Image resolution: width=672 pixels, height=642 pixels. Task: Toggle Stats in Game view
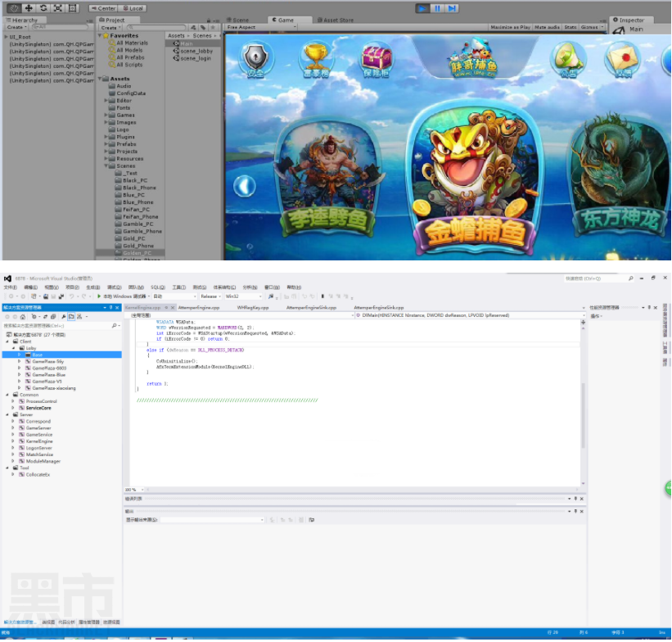coord(571,27)
